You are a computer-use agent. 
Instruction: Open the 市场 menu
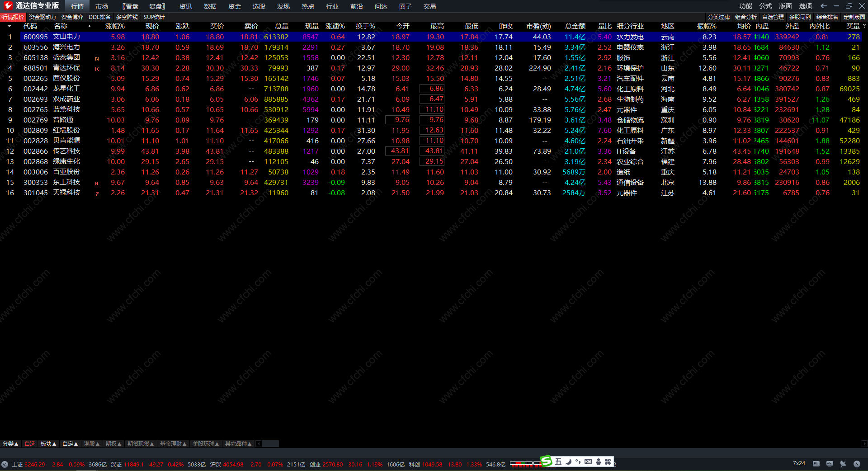tap(102, 6)
